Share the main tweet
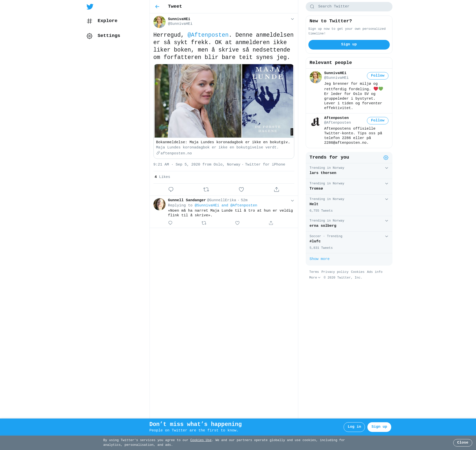The width and height of the screenshot is (476, 450). click(x=276, y=190)
